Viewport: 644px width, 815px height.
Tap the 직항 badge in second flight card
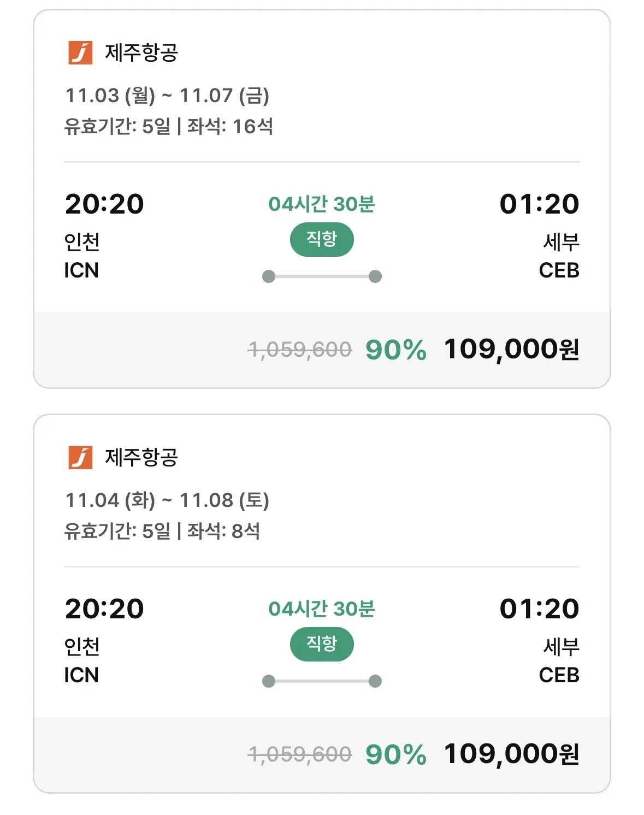click(x=322, y=644)
